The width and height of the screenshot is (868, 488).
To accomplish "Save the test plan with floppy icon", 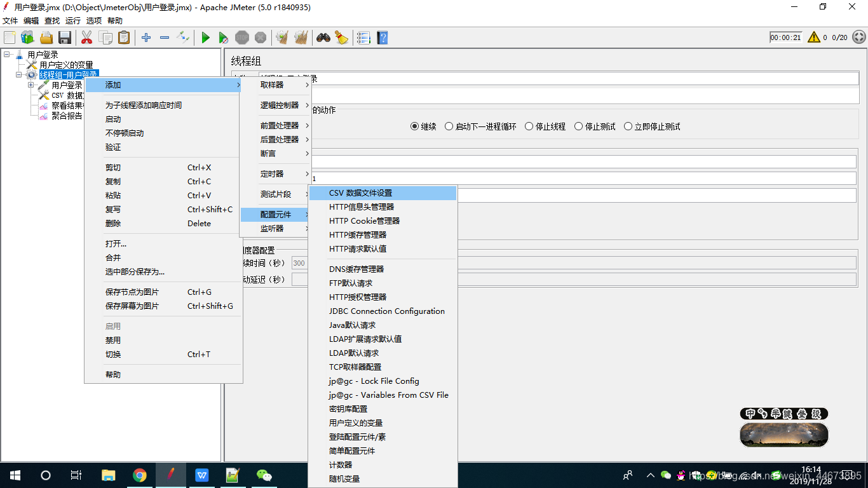I will coord(65,37).
